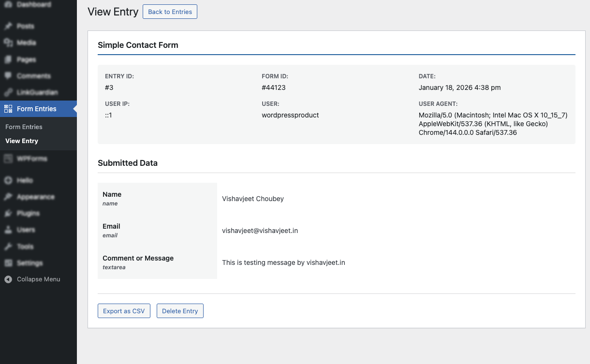
Task: Click the email vishavjeet@vishavjeet.in
Action: [x=260, y=231]
